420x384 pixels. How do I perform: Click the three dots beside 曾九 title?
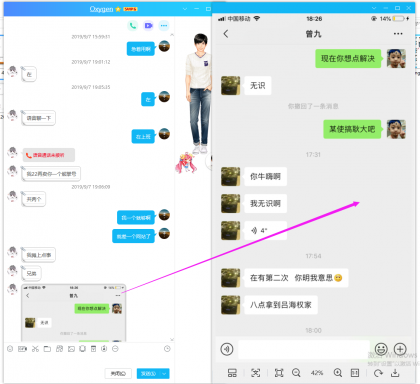click(398, 34)
